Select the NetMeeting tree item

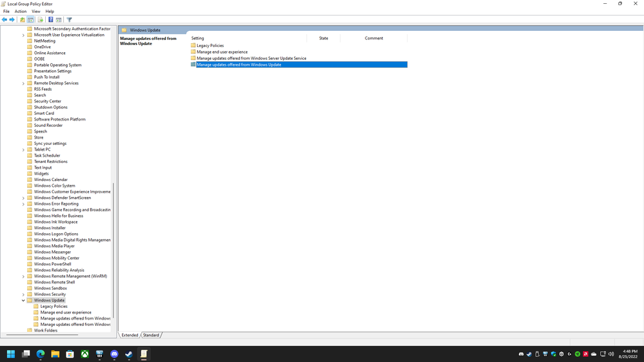tap(44, 41)
